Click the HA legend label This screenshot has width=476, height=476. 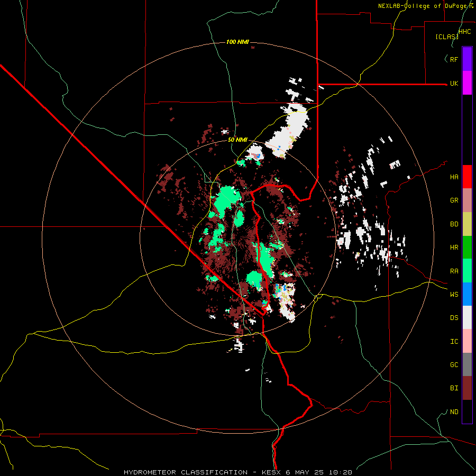454,177
